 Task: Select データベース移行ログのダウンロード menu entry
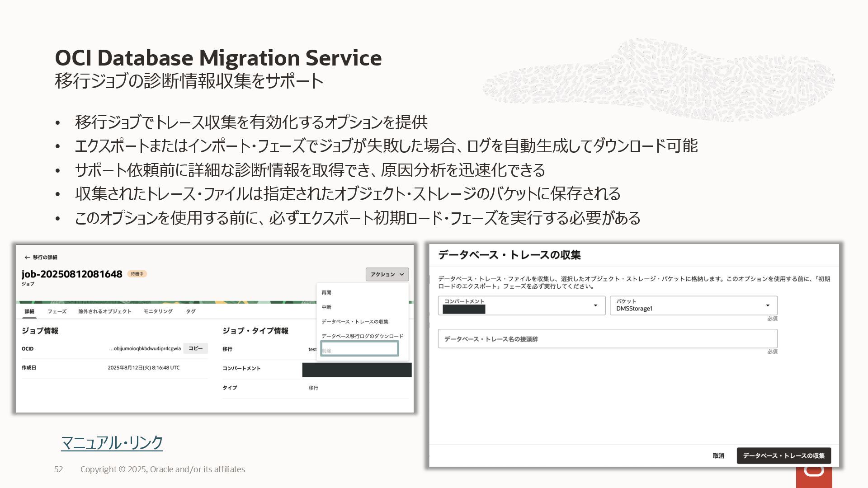(x=362, y=336)
